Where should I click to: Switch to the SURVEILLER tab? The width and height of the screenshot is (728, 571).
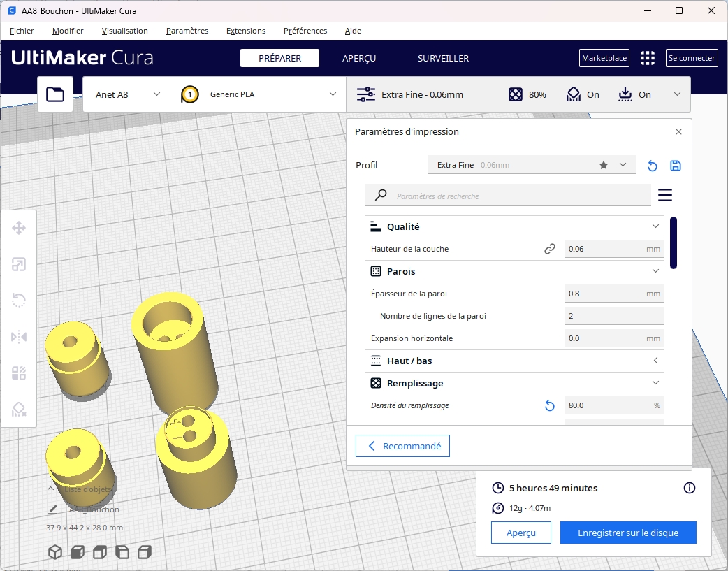coord(443,59)
